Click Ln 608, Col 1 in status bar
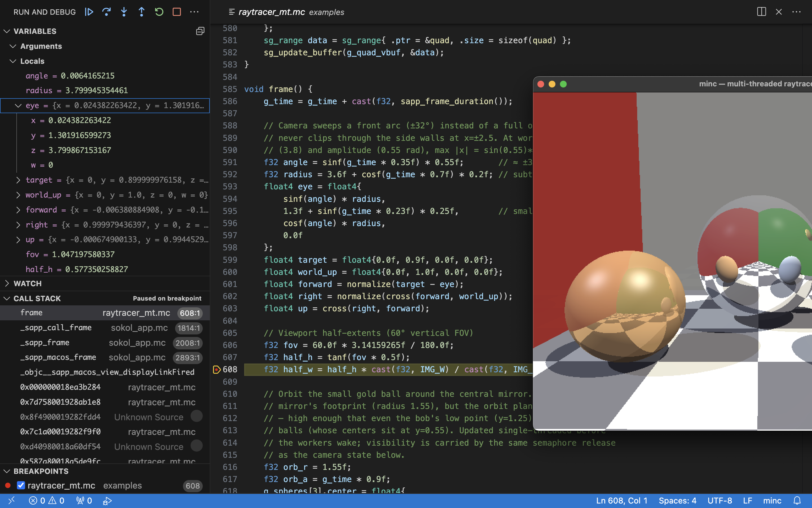The width and height of the screenshot is (812, 508). (621, 501)
